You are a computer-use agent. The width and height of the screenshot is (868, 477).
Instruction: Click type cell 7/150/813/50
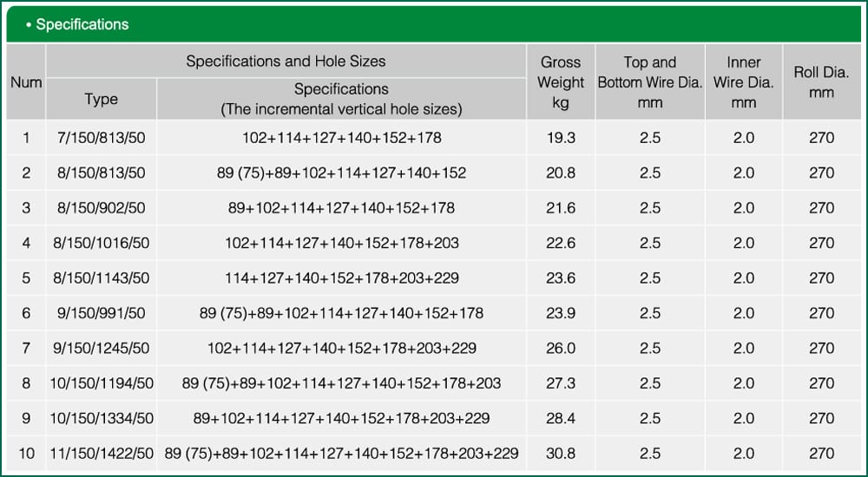point(101,138)
